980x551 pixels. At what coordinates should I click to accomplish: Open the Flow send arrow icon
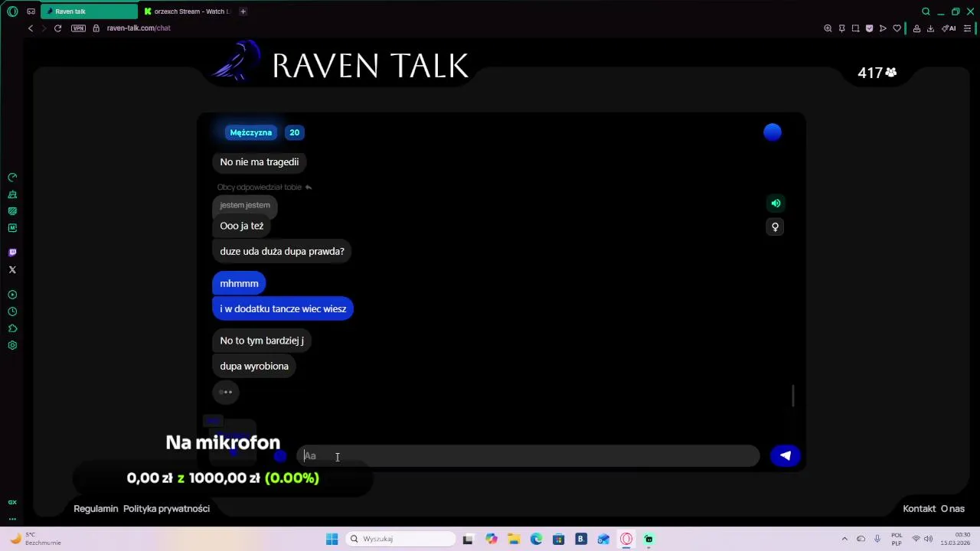pyautogui.click(x=883, y=28)
